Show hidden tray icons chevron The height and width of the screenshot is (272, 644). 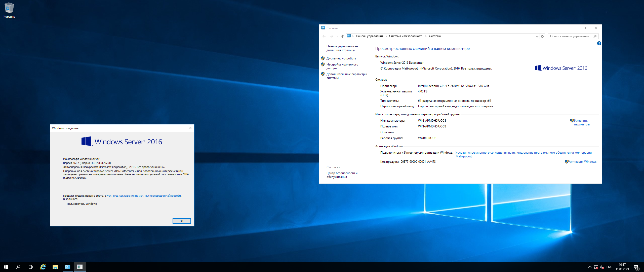coord(590,267)
